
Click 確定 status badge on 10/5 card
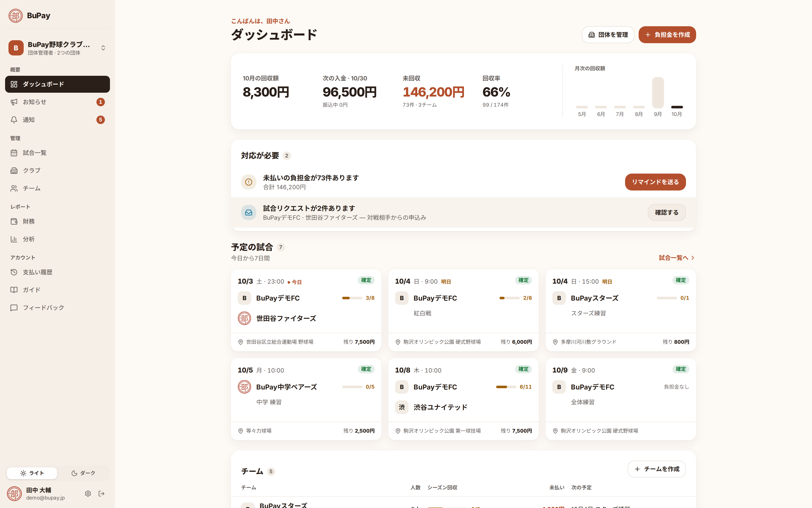[366, 369]
